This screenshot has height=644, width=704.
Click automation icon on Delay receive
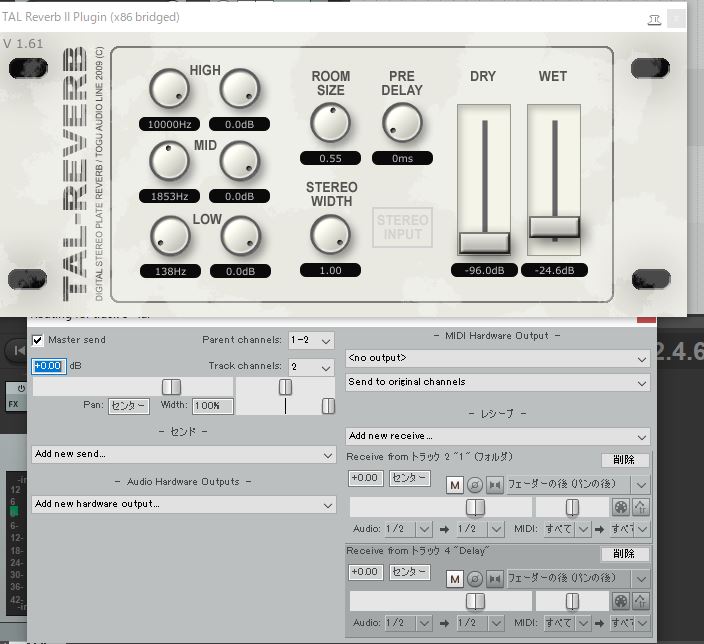pos(621,602)
